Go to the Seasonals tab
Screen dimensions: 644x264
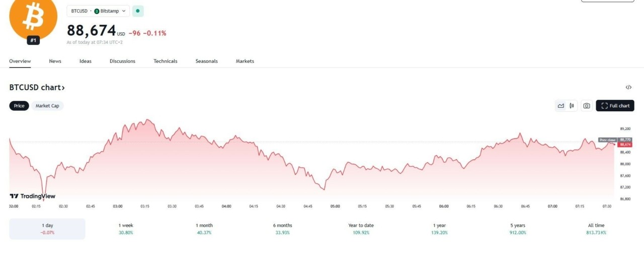click(x=206, y=61)
